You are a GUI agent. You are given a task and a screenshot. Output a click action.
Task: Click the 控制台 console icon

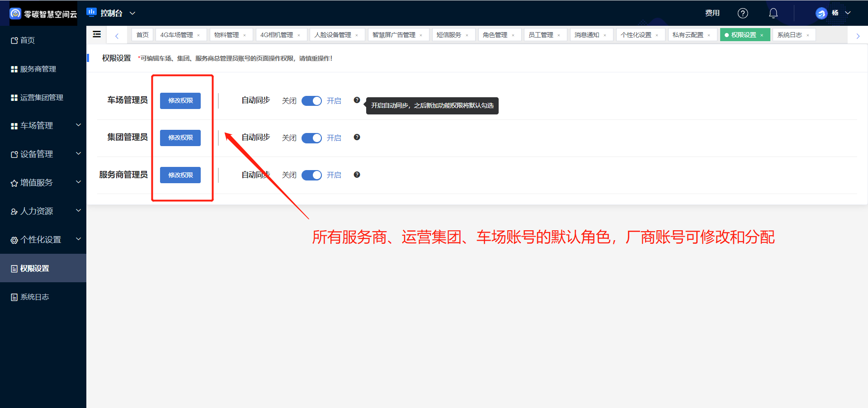[x=91, y=13]
